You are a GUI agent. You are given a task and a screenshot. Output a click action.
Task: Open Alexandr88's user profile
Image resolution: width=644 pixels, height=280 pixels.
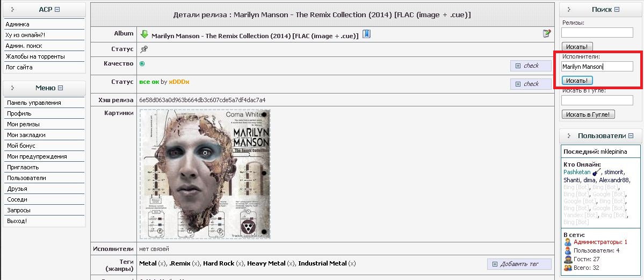point(614,180)
